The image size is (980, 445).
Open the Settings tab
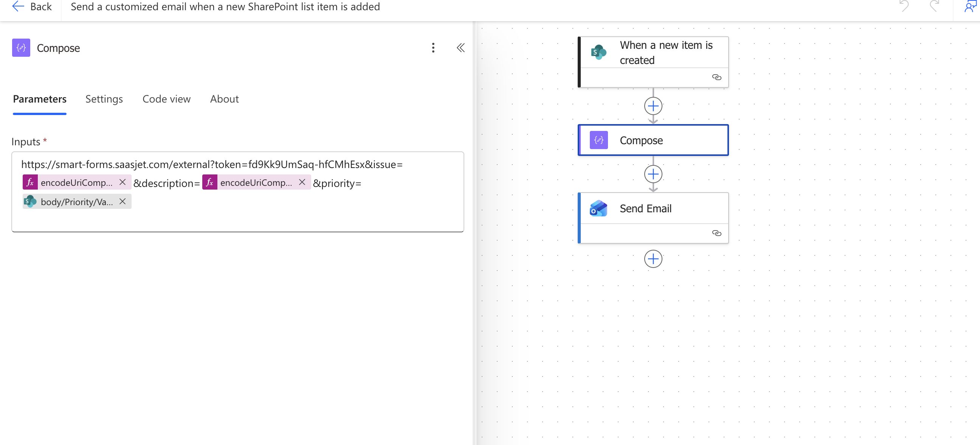104,99
